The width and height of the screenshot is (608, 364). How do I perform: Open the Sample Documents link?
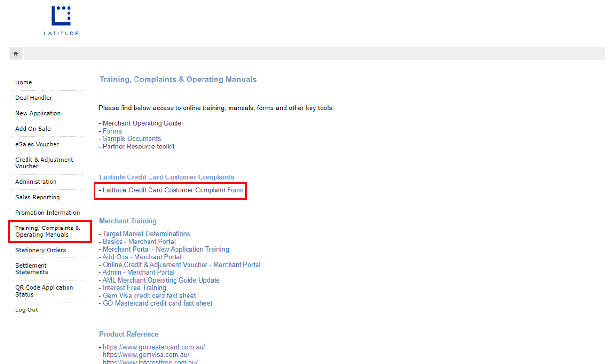[x=132, y=139]
